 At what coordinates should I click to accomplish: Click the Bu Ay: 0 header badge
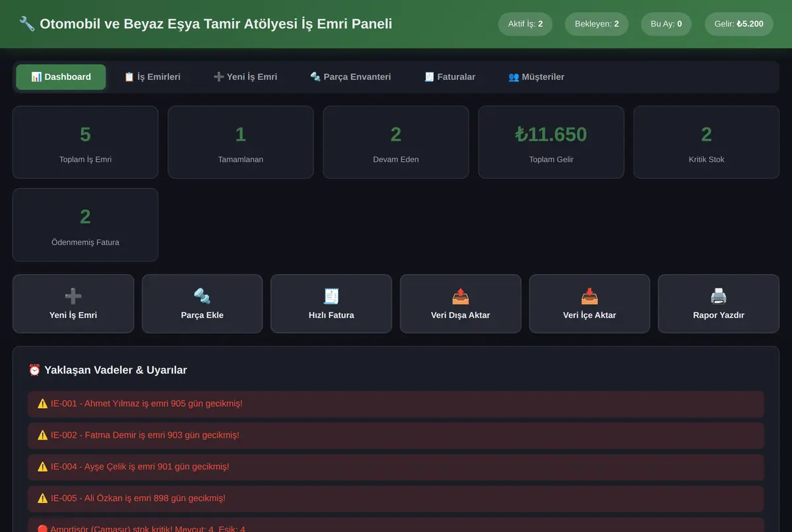tap(666, 24)
